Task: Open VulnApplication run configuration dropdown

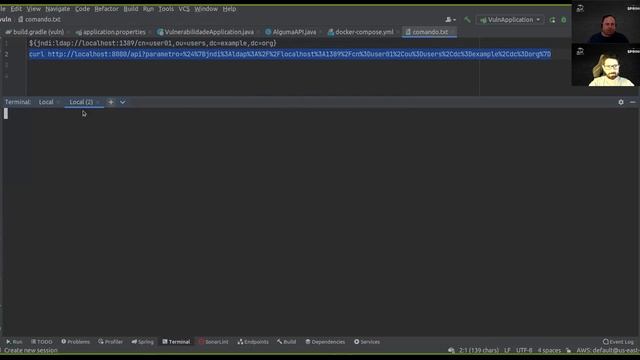Action: 510,20
